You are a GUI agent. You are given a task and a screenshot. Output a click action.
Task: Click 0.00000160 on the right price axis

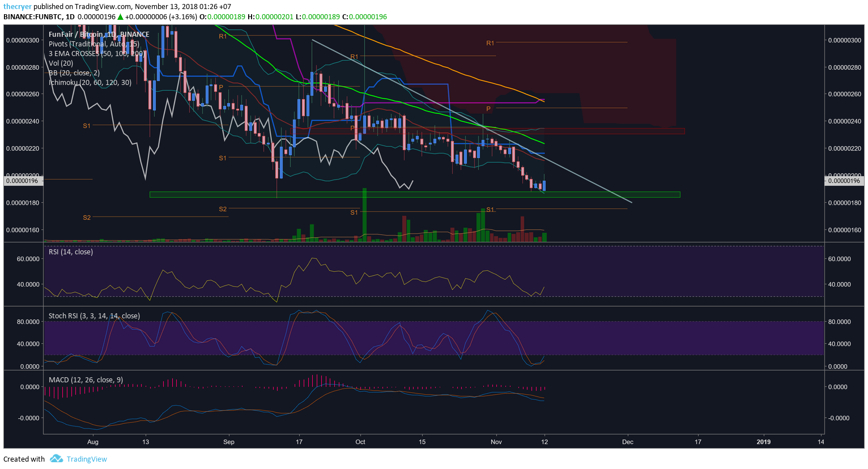tap(845, 230)
